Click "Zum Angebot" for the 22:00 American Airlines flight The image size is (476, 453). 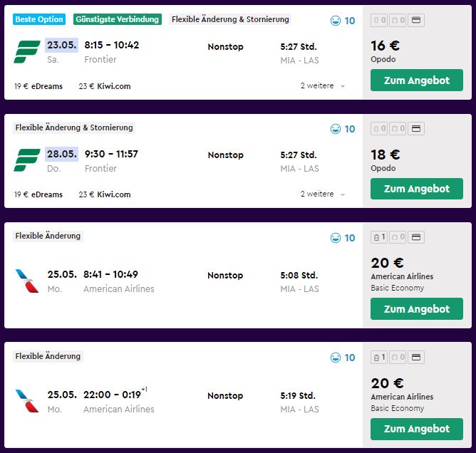click(416, 429)
